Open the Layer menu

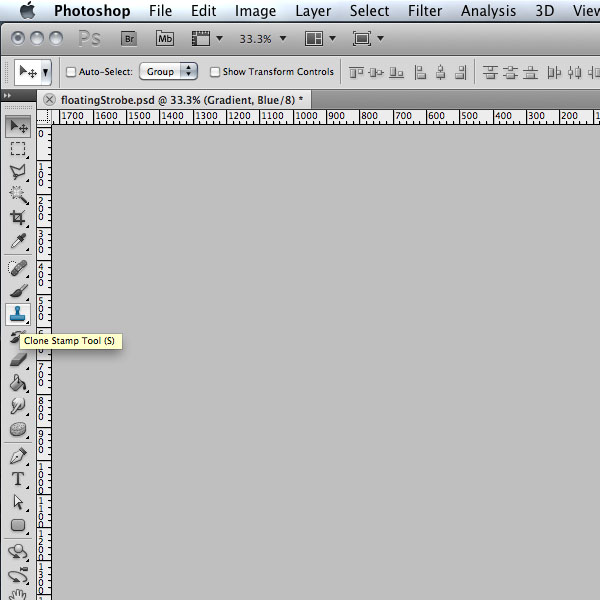[x=313, y=11]
